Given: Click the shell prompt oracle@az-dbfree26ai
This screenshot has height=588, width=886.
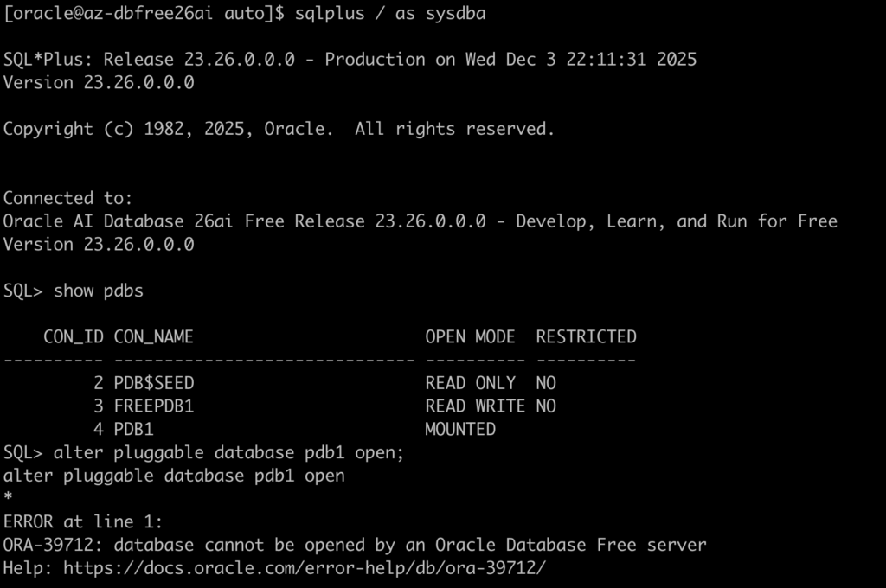Looking at the screenshot, I should tap(112, 14).
